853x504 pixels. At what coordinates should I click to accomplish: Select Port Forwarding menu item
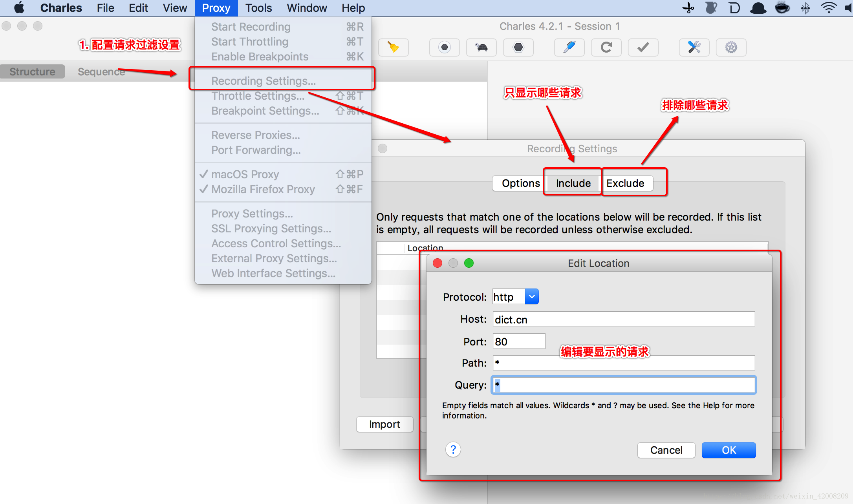click(283, 150)
